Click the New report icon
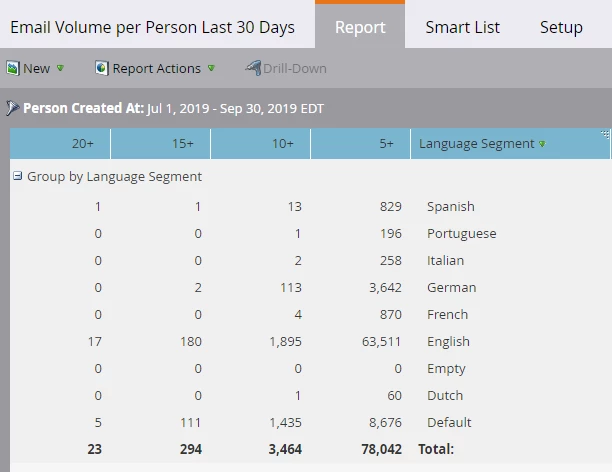 [x=12, y=68]
